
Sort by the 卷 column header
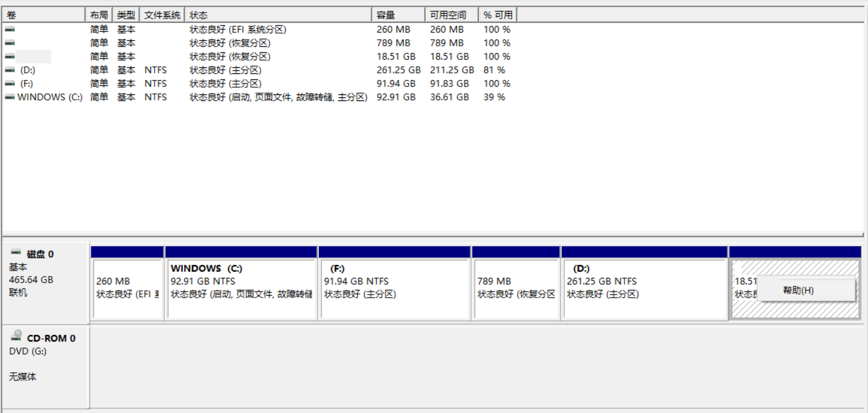43,14
